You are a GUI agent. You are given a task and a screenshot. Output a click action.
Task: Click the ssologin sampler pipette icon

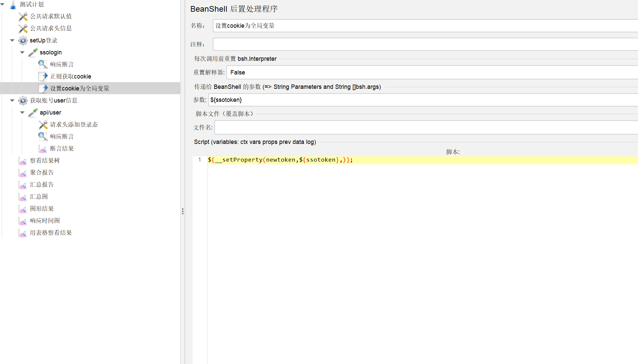33,52
